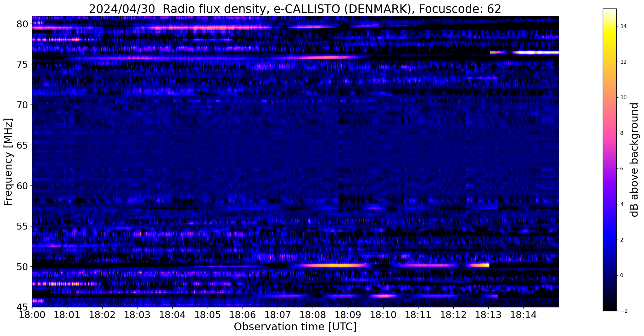Viewport: 644px width, 336px height.
Task: Click the 'Observation time [UTC]' x-axis label
Action: click(295, 327)
